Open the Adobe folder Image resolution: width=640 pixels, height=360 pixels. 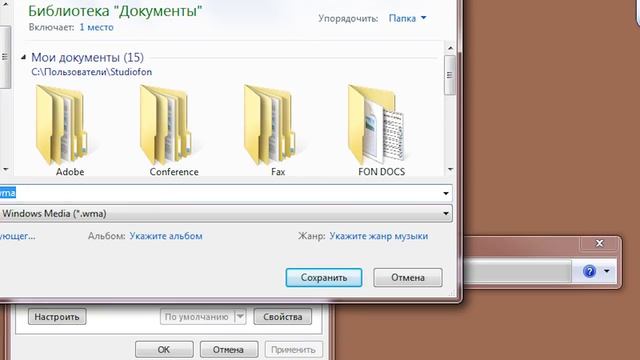click(x=65, y=130)
